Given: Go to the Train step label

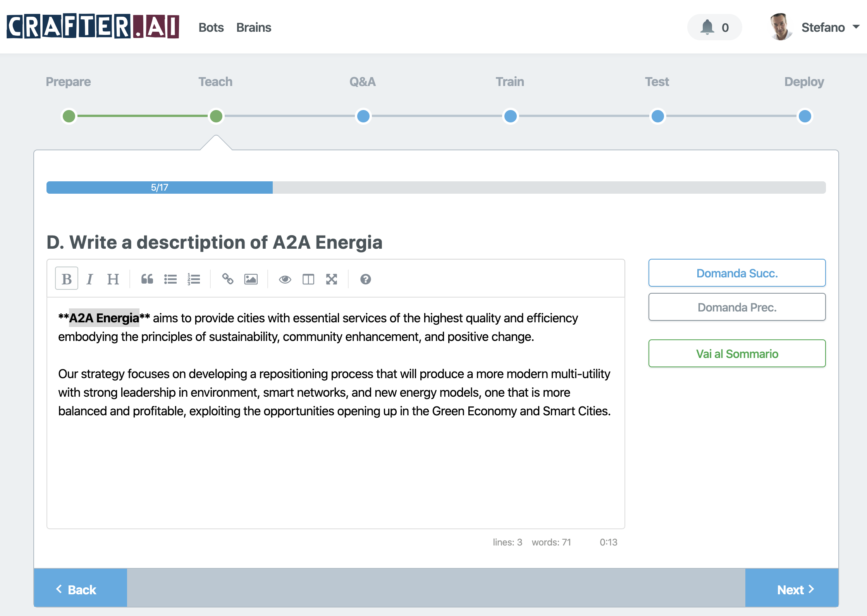Looking at the screenshot, I should click(x=510, y=82).
